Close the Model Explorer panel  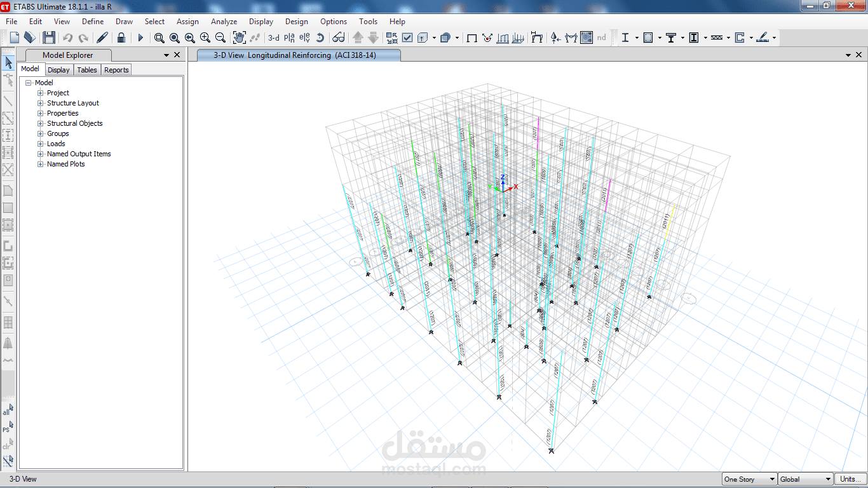[x=177, y=55]
